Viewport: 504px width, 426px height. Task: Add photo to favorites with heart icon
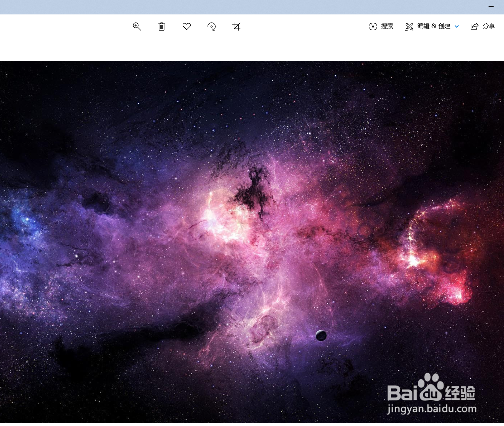coord(187,26)
